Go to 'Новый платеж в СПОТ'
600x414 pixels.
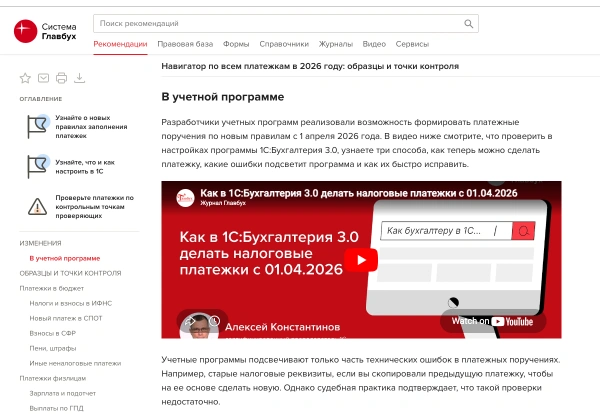pyautogui.click(x=66, y=318)
